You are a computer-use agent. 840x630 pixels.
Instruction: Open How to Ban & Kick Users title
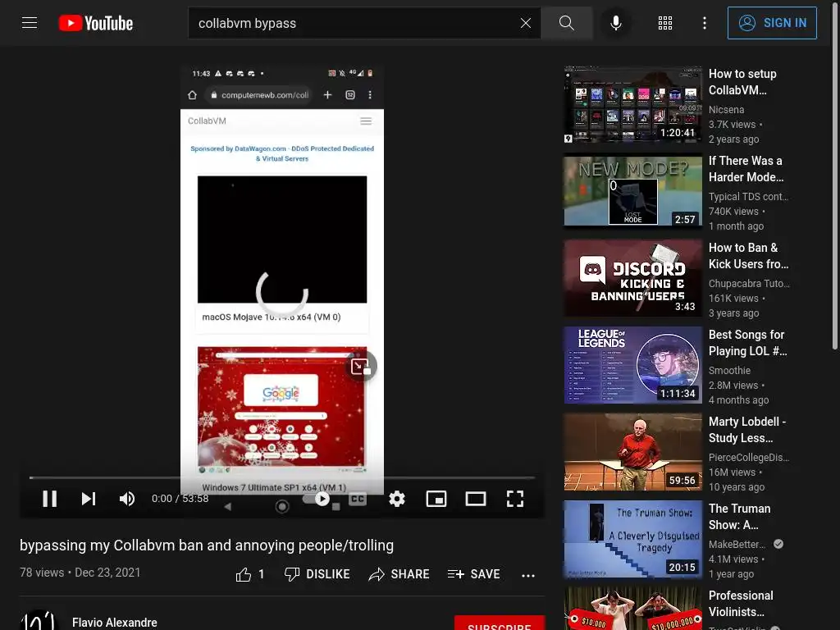(x=748, y=256)
